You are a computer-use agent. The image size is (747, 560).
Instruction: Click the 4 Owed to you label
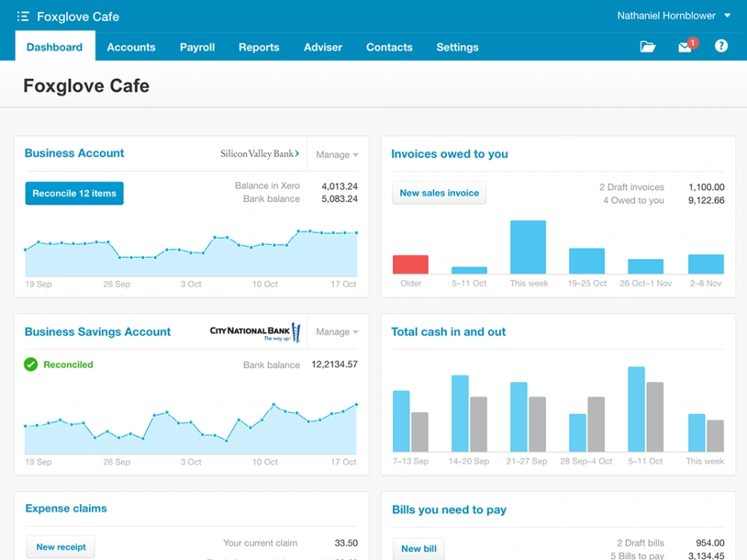[633, 200]
